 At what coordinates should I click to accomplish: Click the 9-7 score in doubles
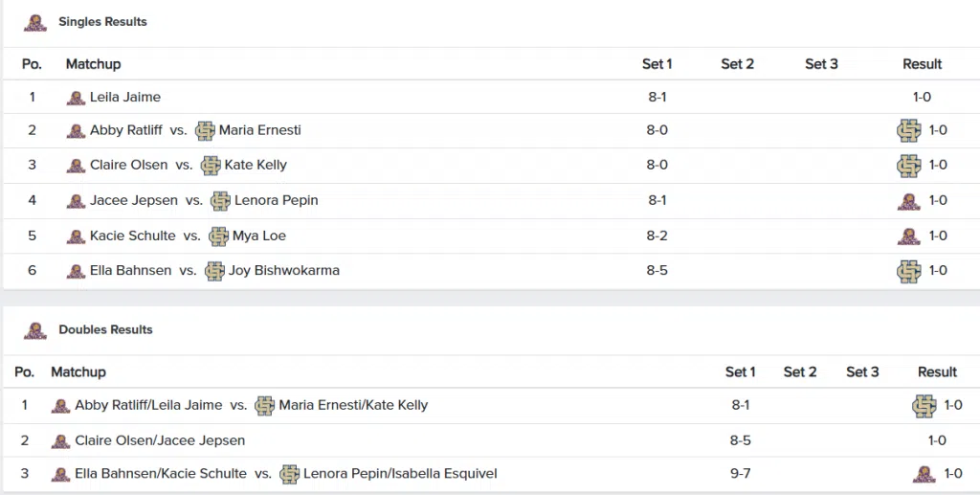[x=740, y=474]
